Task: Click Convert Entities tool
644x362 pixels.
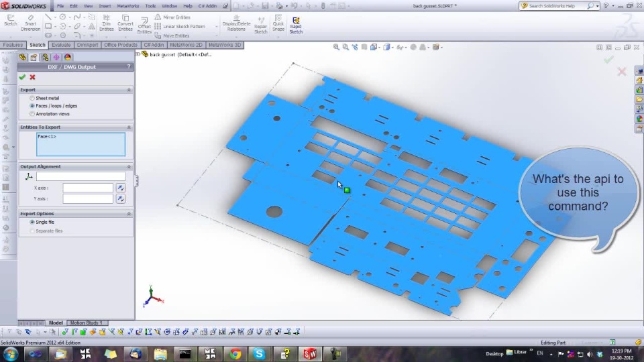Action: 125,23
